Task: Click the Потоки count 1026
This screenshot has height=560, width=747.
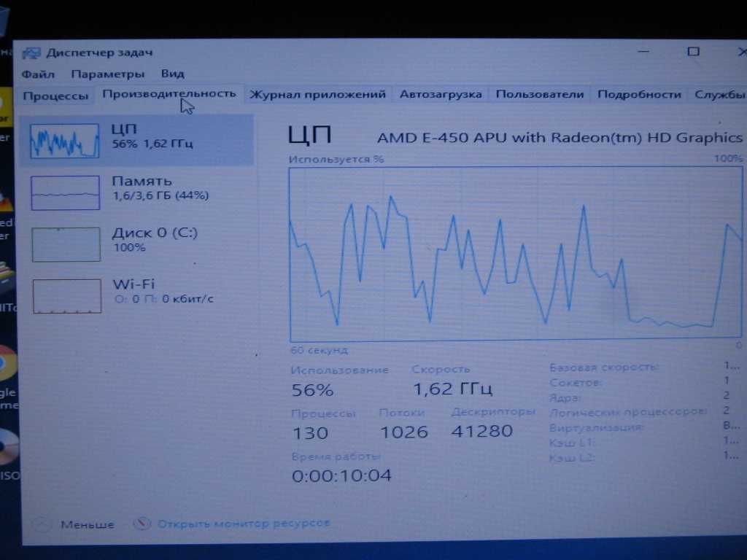Action: coord(404,432)
